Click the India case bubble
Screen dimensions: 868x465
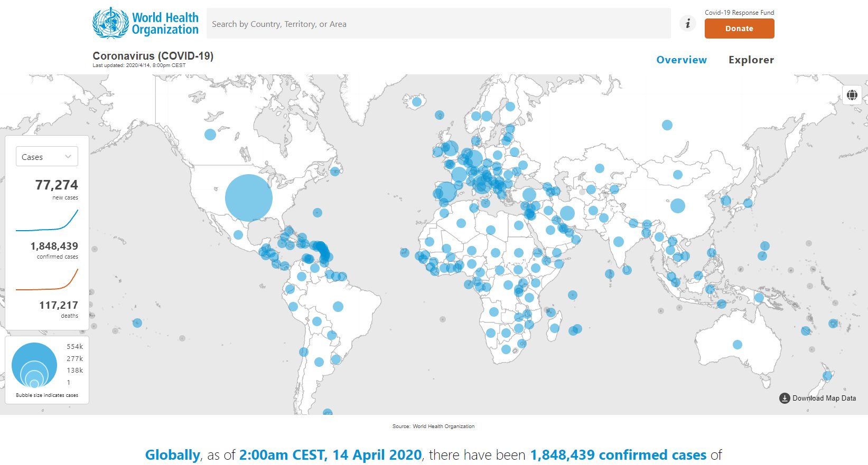[x=619, y=242]
